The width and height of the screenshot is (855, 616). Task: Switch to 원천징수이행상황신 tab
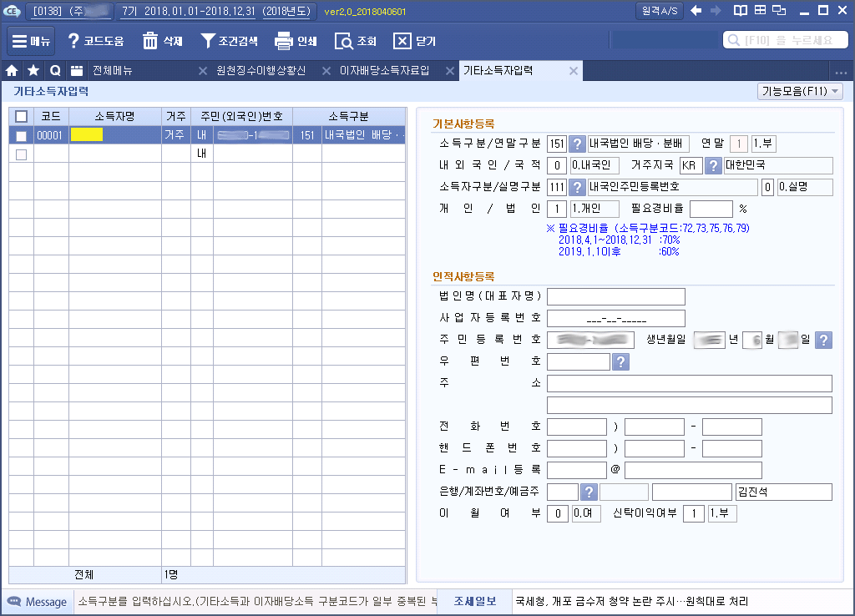[x=261, y=71]
